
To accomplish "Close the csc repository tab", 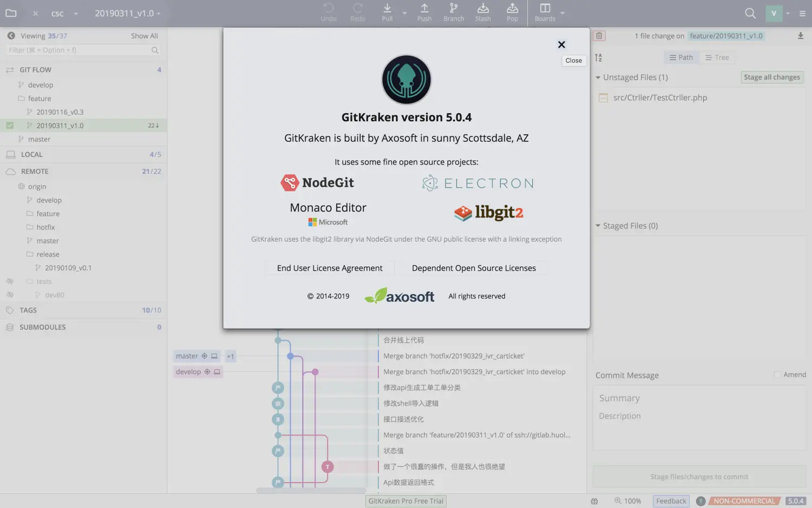I will (x=35, y=14).
